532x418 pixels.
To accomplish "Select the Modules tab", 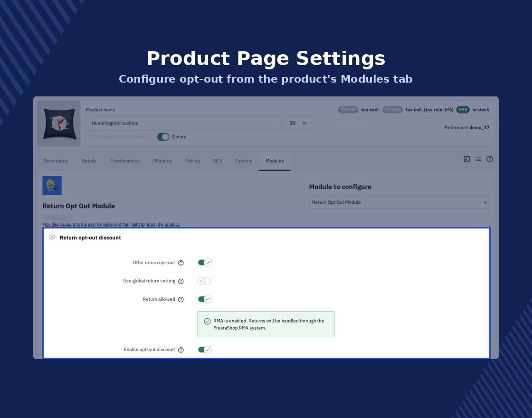I will 275,161.
